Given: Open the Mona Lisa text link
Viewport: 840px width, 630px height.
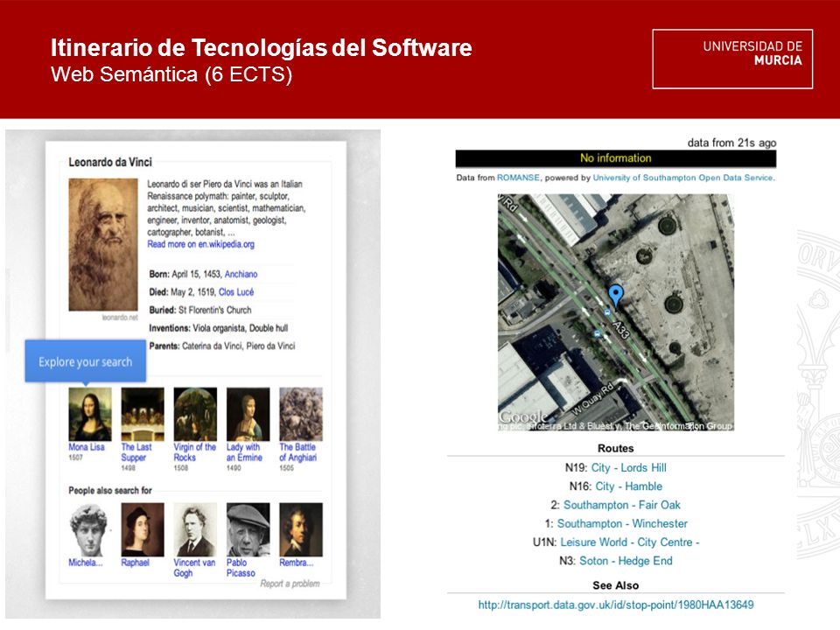Looking at the screenshot, I should [x=87, y=447].
